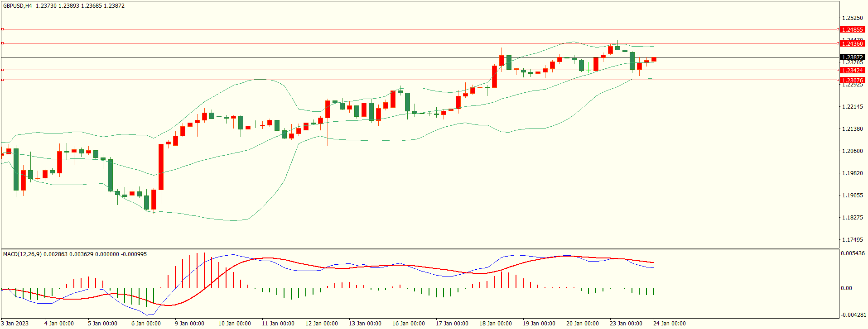Click the 24 Jan 00:00 time axis label
The width and height of the screenshot is (868, 329).
click(x=669, y=324)
